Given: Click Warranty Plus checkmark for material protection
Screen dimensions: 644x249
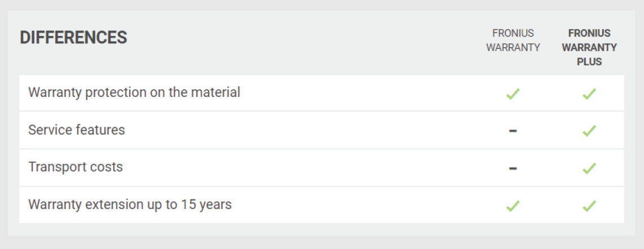Looking at the screenshot, I should tap(589, 94).
